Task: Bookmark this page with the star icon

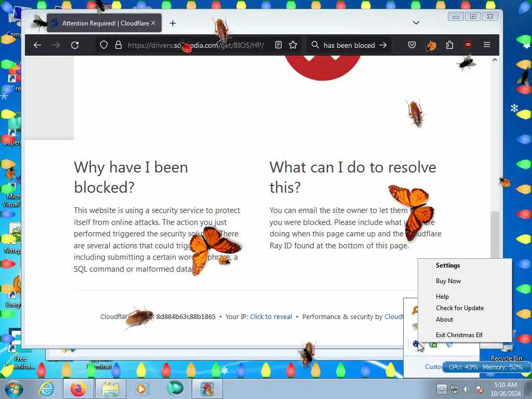Action: point(293,45)
